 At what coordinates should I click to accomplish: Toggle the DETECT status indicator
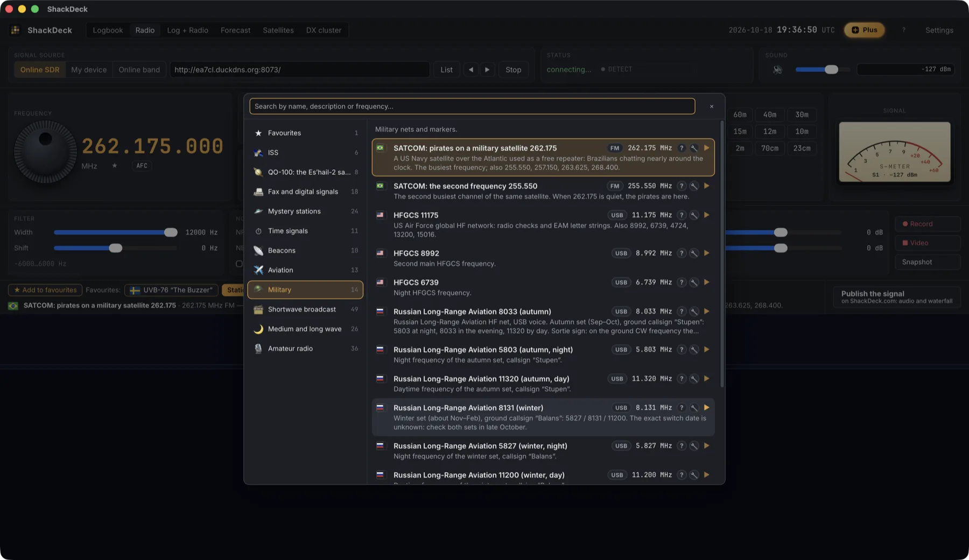tap(617, 69)
